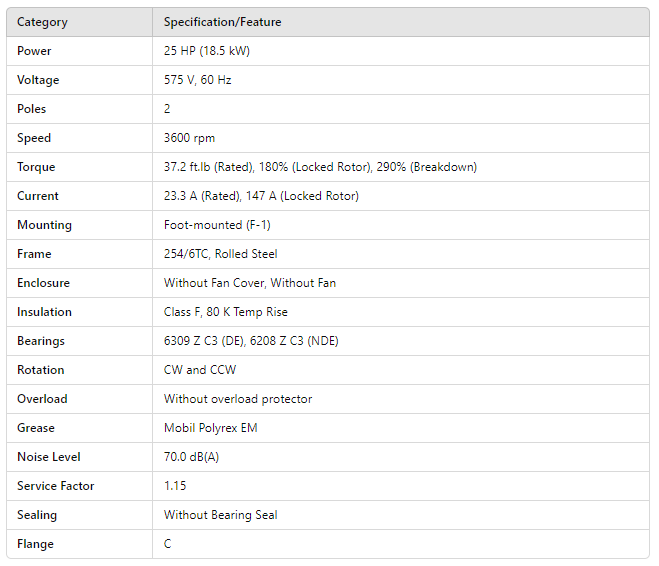Click the Without Bearing Seal cell
659x566 pixels.
click(x=221, y=515)
